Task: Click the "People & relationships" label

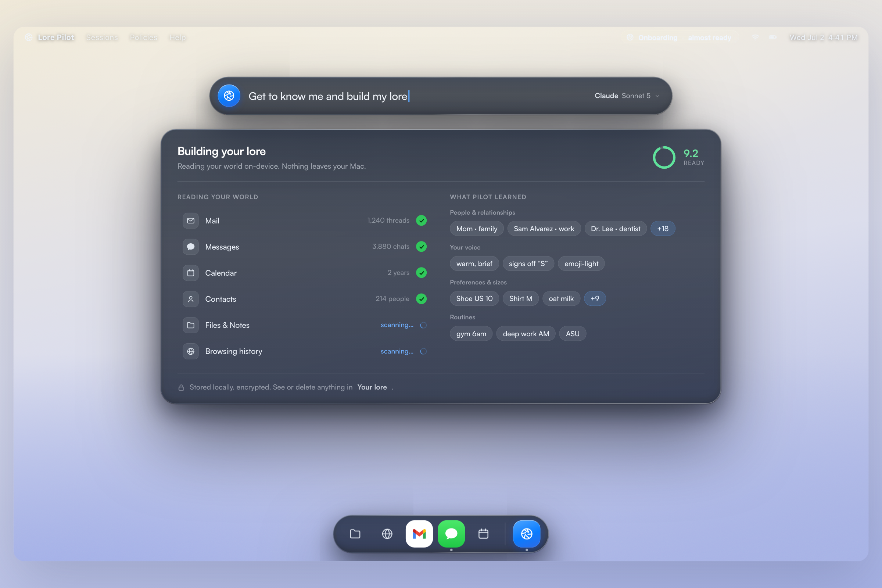Action: tap(482, 213)
